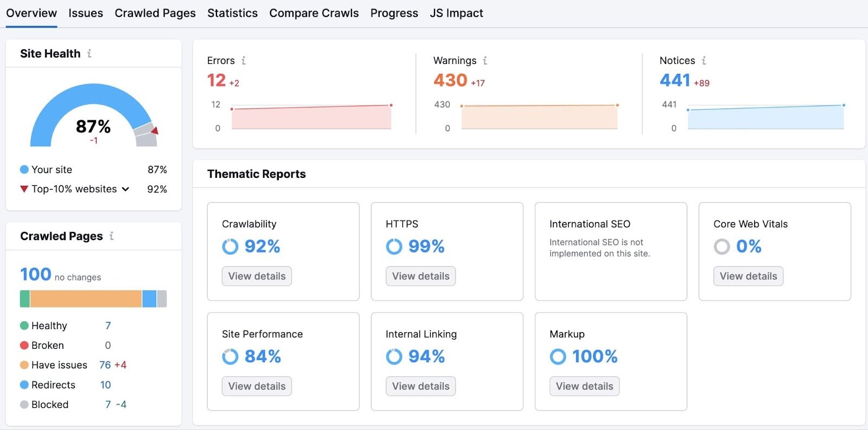Switch to the Compare Crawls tab
Image resolution: width=868 pixels, height=430 pixels.
click(314, 13)
